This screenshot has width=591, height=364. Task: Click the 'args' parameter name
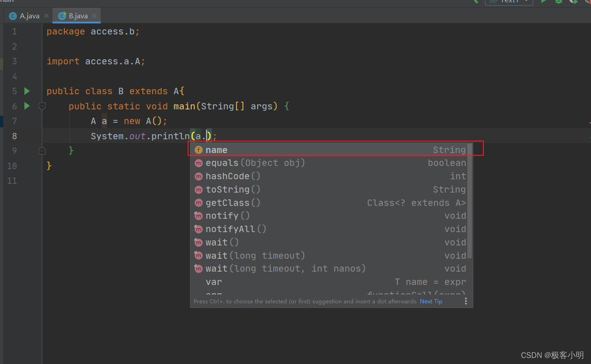pyautogui.click(x=262, y=106)
